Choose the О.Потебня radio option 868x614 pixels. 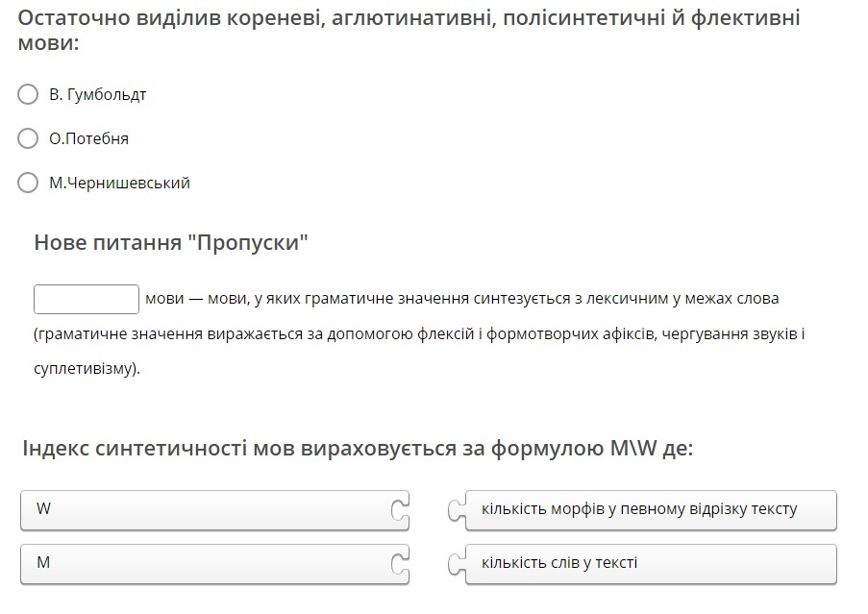28,138
